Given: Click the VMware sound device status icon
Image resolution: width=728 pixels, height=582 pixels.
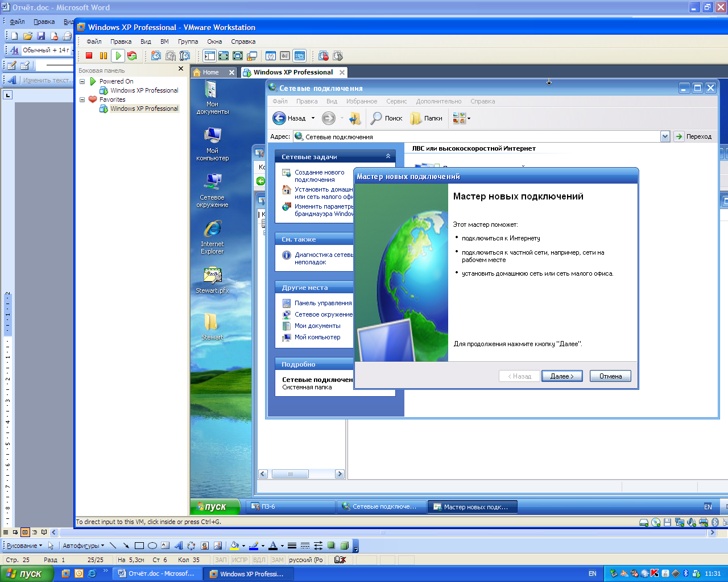Looking at the screenshot, I should coord(691,522).
